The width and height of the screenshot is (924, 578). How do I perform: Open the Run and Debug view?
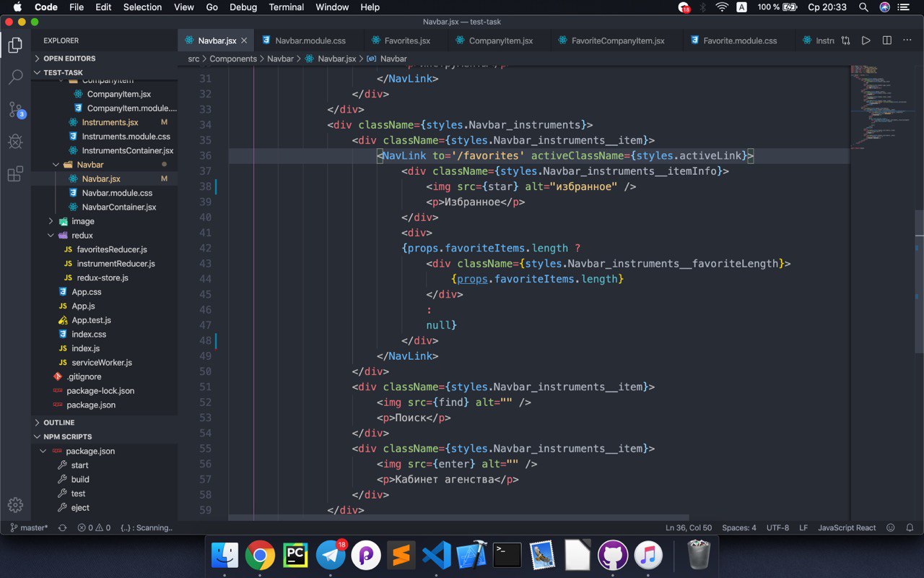coord(15,142)
